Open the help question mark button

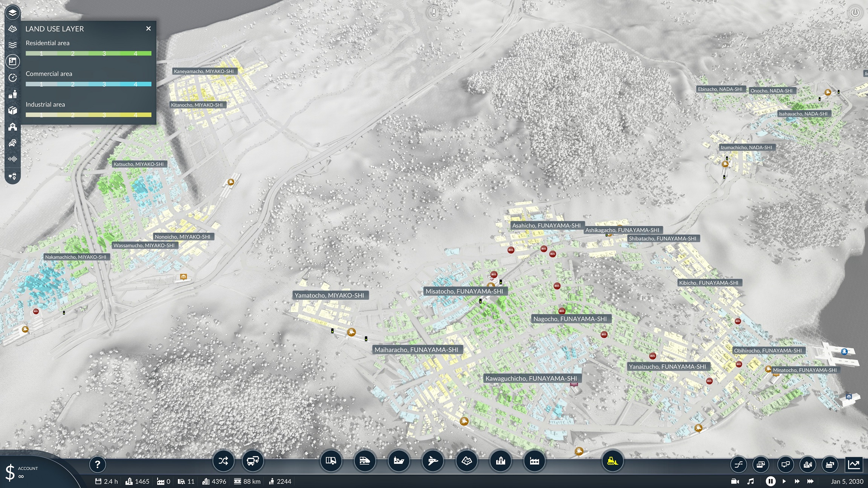(97, 464)
